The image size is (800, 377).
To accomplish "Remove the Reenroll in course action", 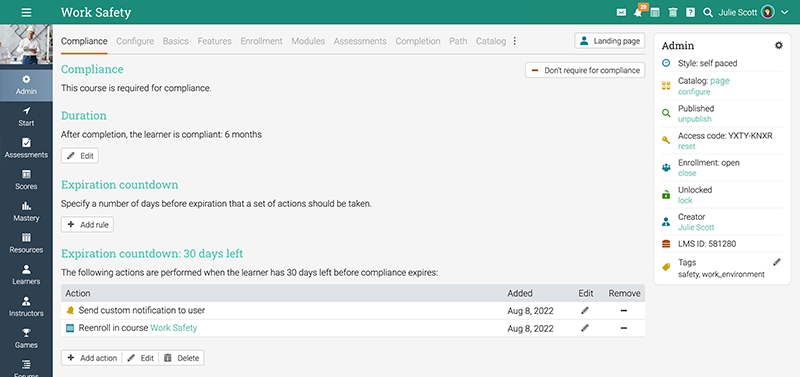I will (623, 328).
